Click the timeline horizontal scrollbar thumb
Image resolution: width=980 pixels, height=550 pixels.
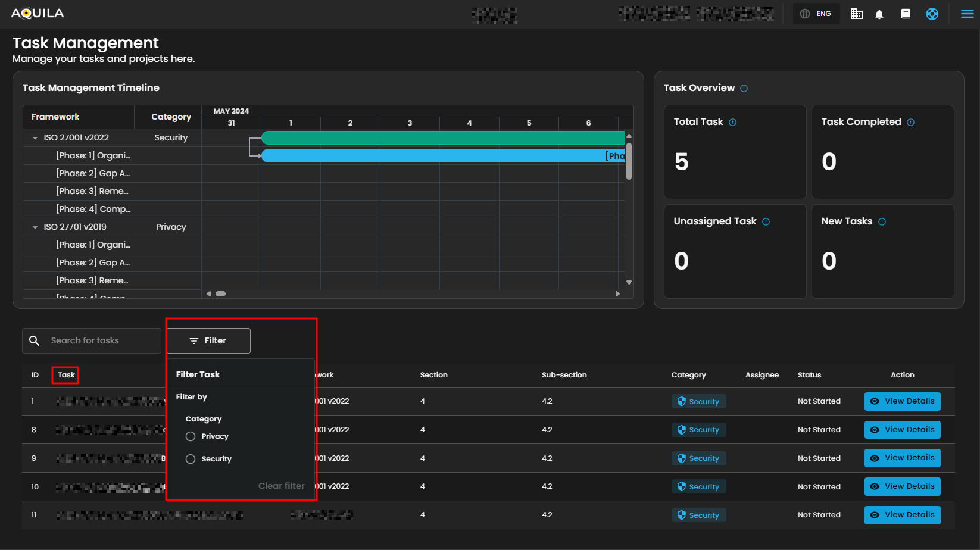(220, 293)
